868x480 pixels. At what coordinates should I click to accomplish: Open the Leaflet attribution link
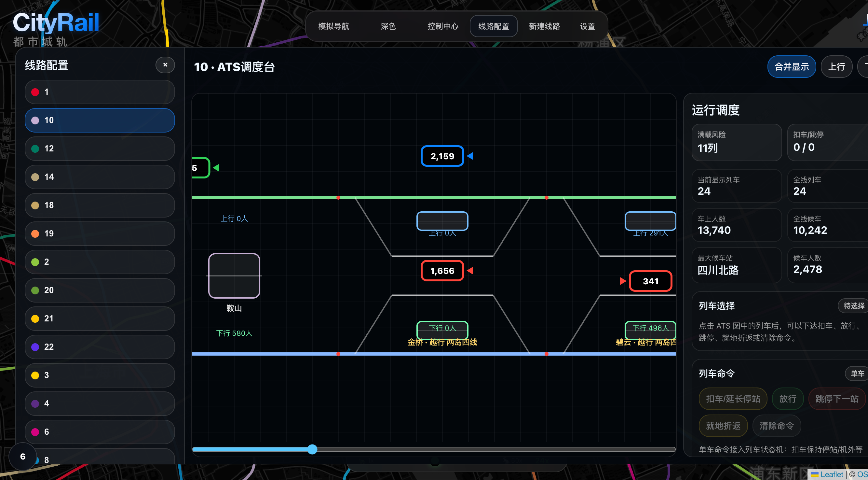(827, 474)
